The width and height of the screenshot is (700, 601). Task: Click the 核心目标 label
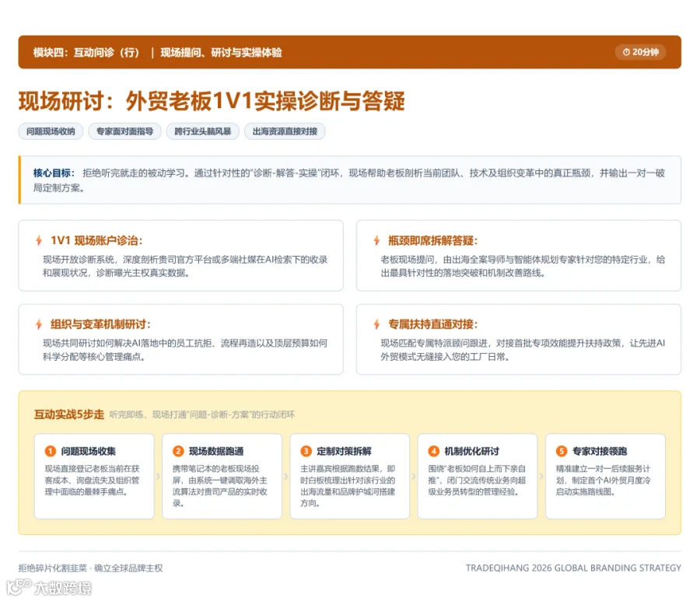tap(54, 173)
